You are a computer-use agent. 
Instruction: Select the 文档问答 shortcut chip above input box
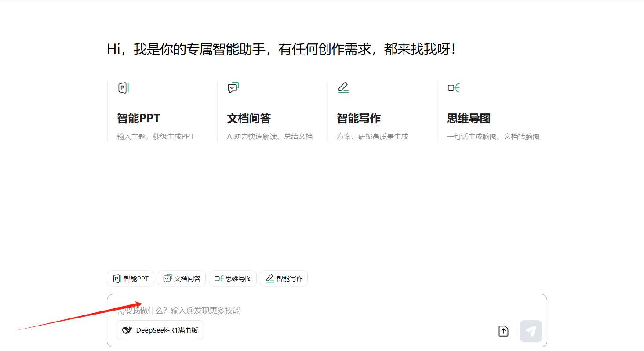(182, 279)
